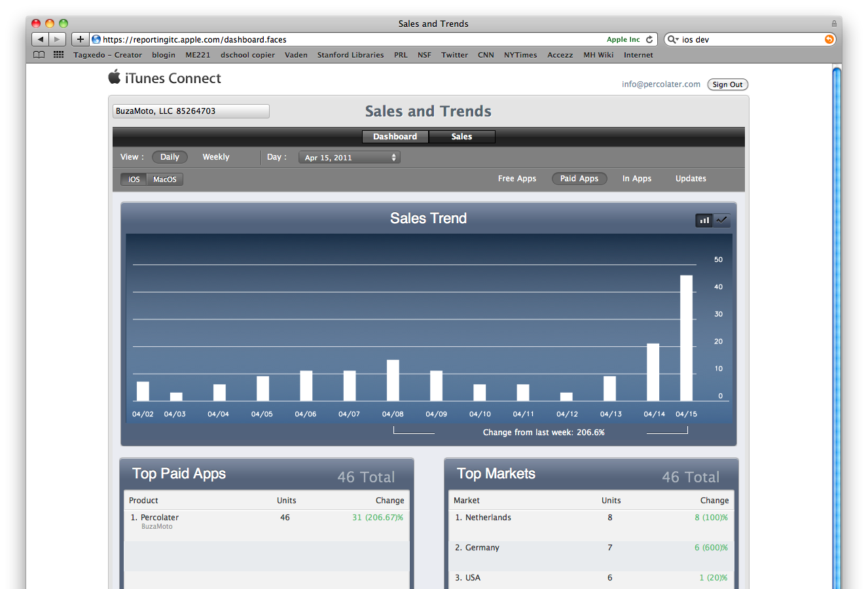Open the Dashboard tab

coord(395,137)
